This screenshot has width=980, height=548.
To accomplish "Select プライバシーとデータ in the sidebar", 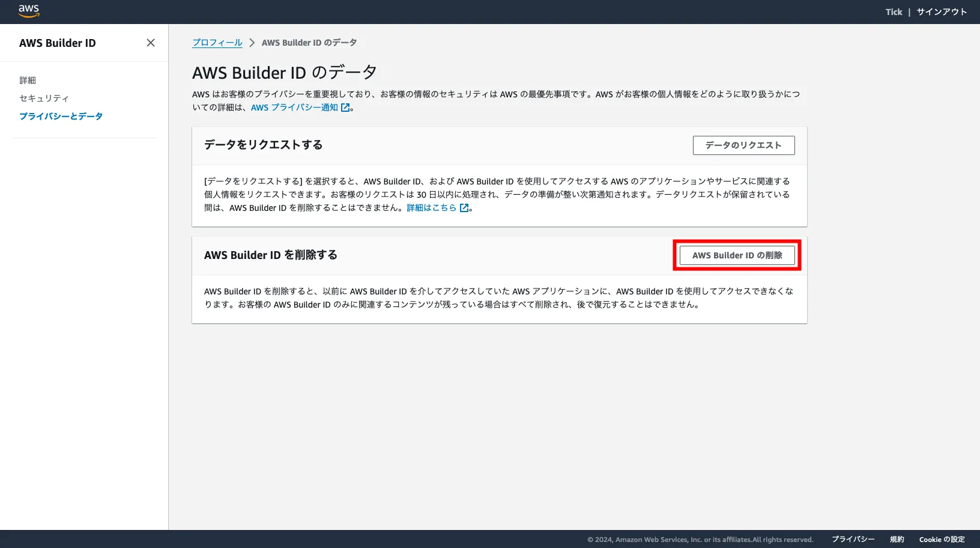I will point(61,116).
